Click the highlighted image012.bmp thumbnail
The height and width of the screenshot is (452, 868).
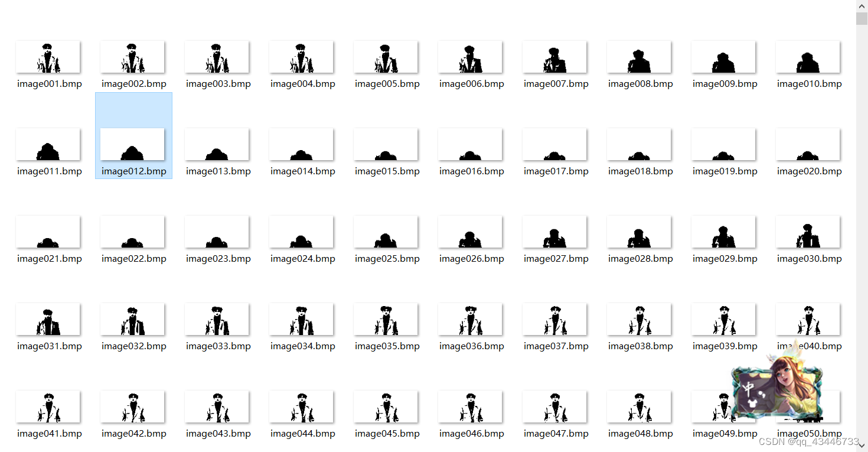tap(132, 144)
